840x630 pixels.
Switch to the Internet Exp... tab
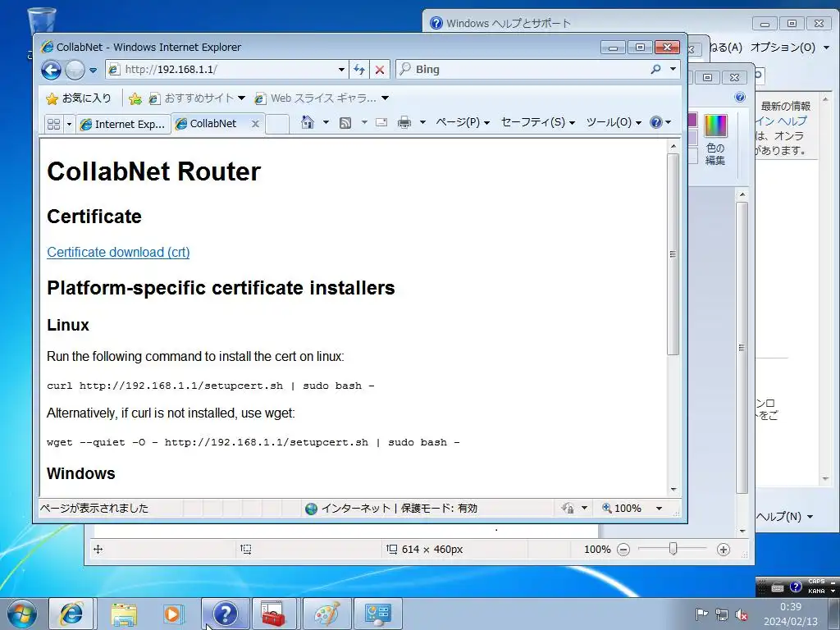[x=123, y=125]
